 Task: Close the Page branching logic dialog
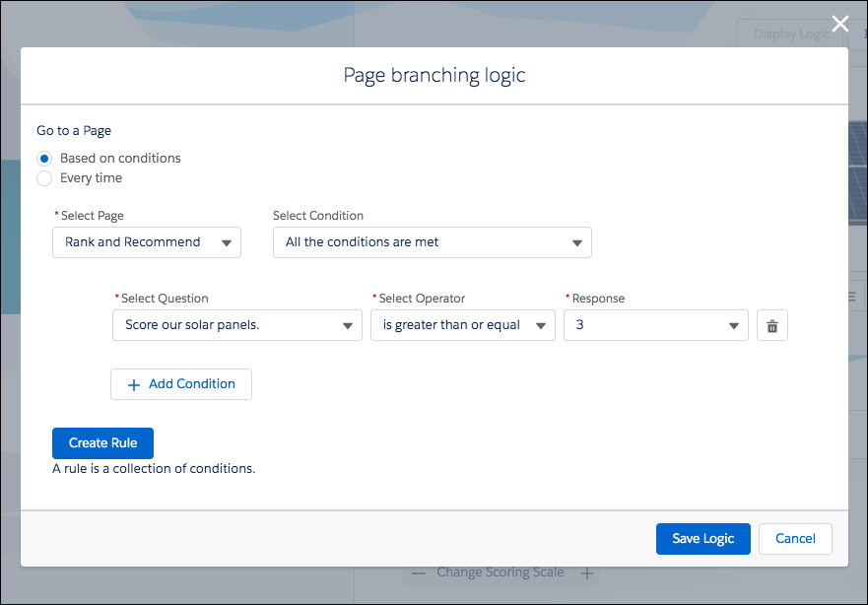[x=839, y=24]
